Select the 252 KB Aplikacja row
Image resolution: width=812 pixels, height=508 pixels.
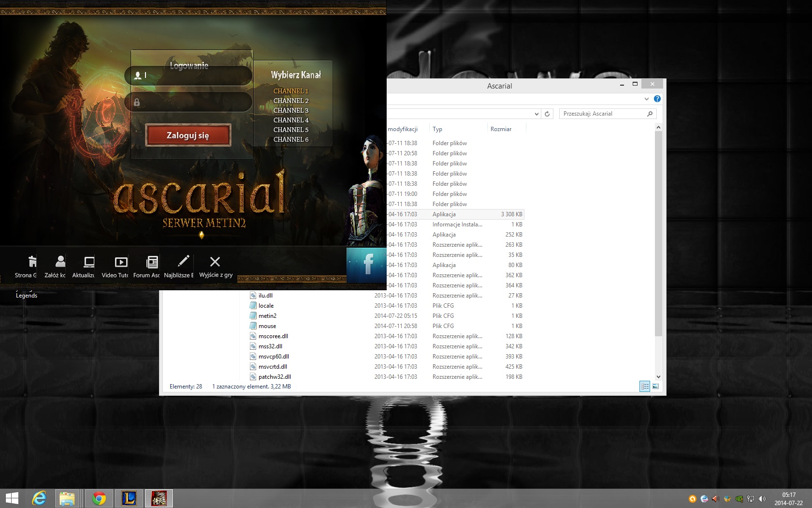click(x=455, y=235)
